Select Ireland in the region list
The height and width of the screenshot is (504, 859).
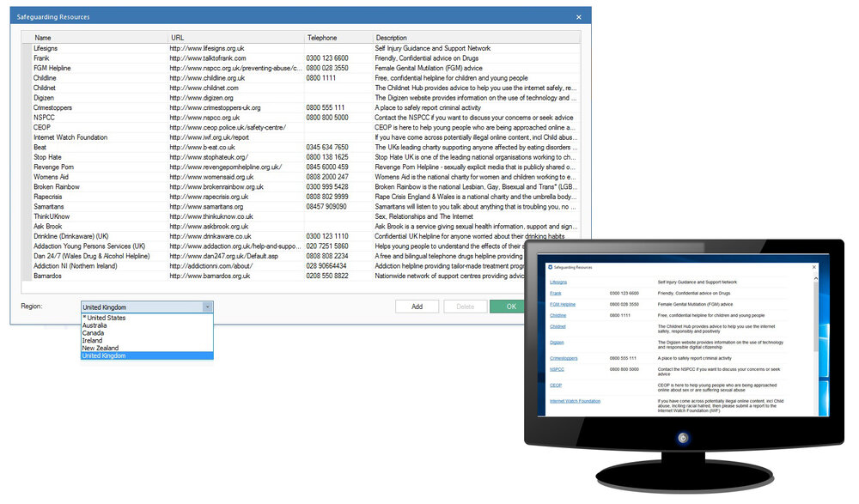pyautogui.click(x=92, y=340)
